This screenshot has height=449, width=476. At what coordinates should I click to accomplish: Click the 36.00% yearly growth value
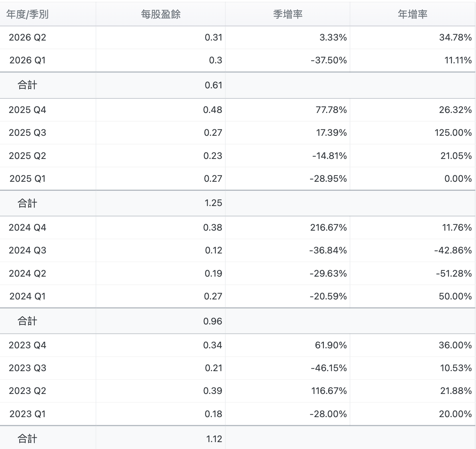[x=455, y=345]
